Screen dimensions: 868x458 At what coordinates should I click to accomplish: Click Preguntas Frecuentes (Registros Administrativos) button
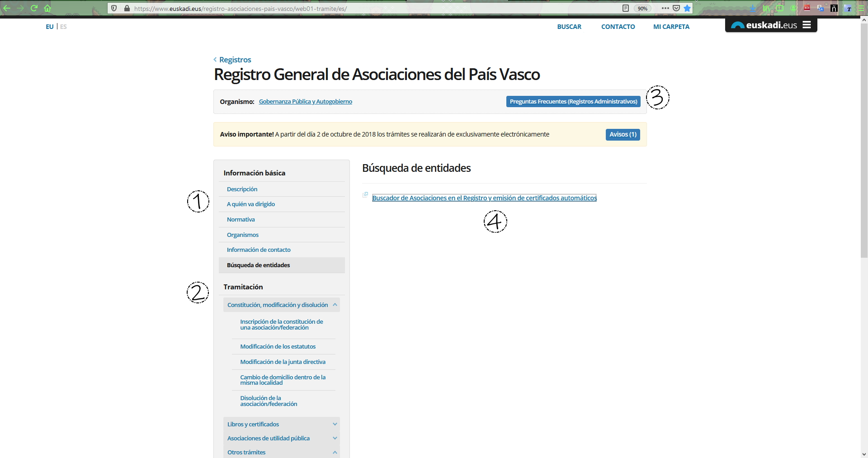[573, 101]
